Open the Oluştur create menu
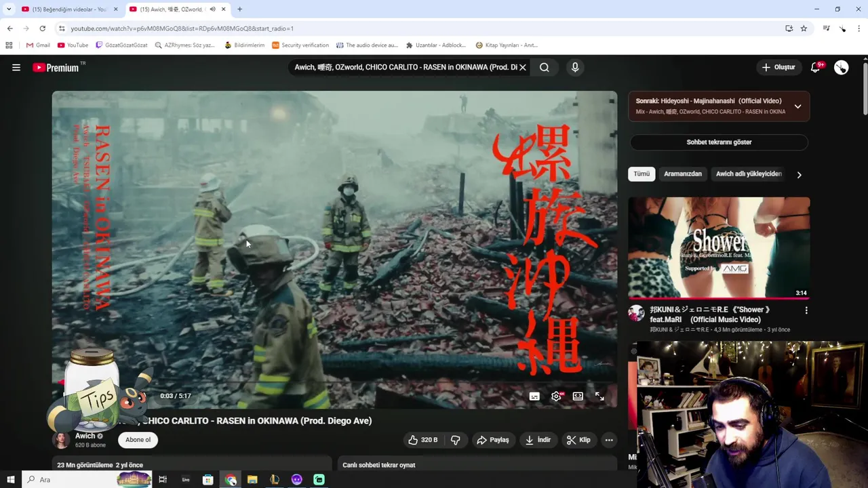The width and height of the screenshot is (868, 488). (x=778, y=67)
